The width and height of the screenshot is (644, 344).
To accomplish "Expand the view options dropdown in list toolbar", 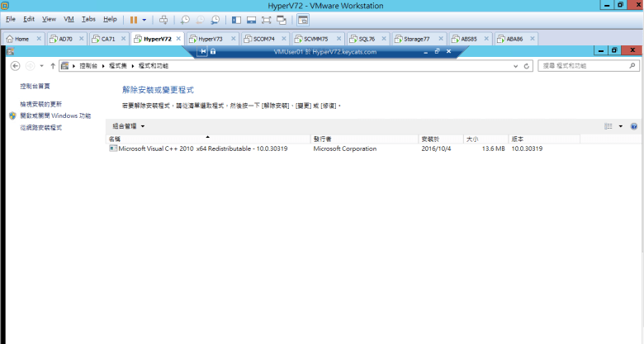I will (620, 126).
